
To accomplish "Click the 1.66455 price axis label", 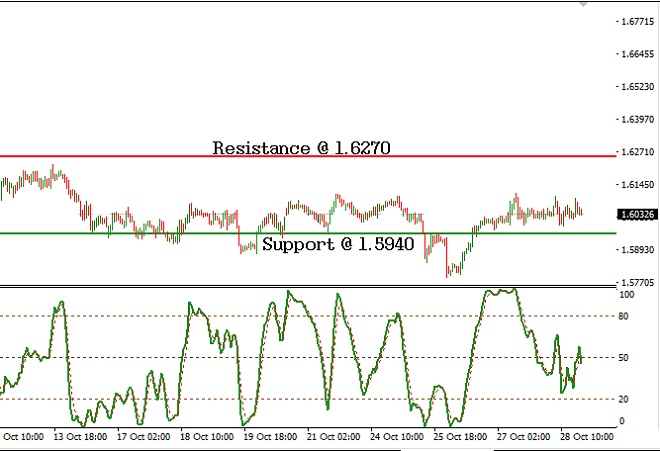I will pyautogui.click(x=638, y=54).
